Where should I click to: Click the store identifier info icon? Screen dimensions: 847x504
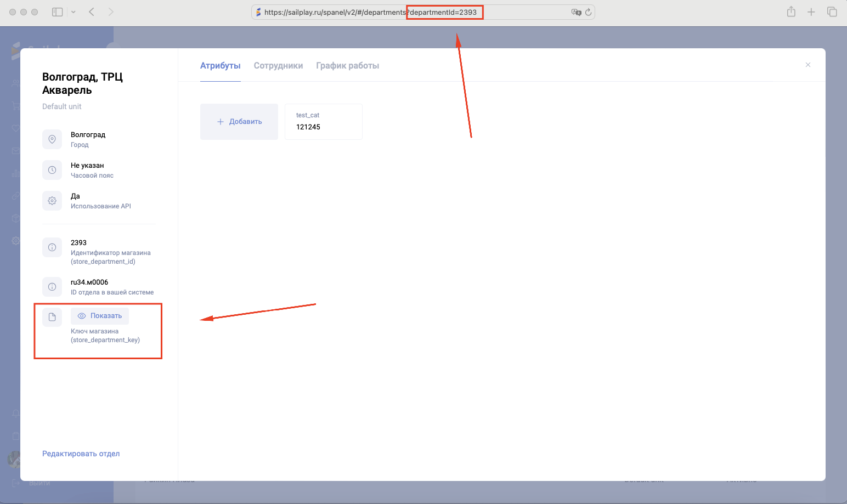[52, 247]
